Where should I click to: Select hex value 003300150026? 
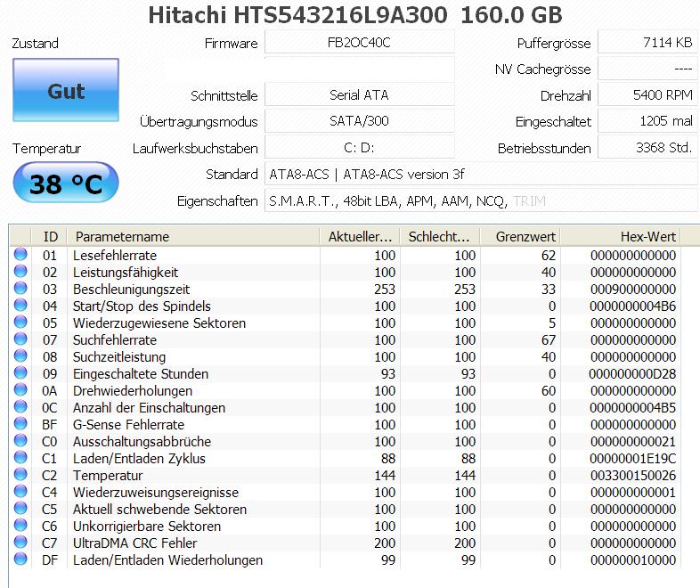point(632,476)
